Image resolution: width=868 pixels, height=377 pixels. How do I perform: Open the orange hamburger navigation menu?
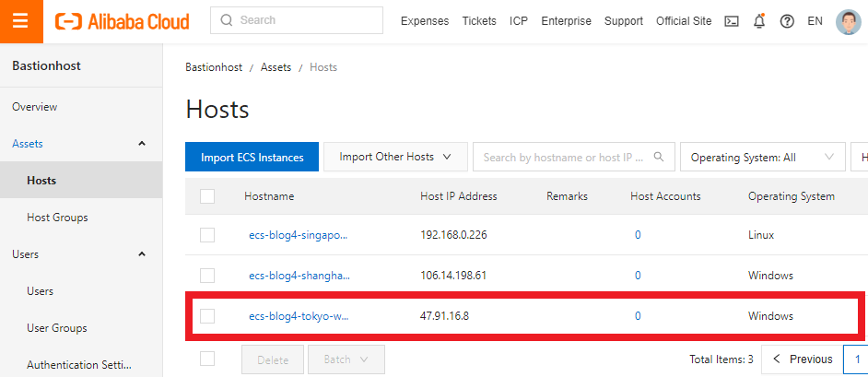click(x=21, y=21)
